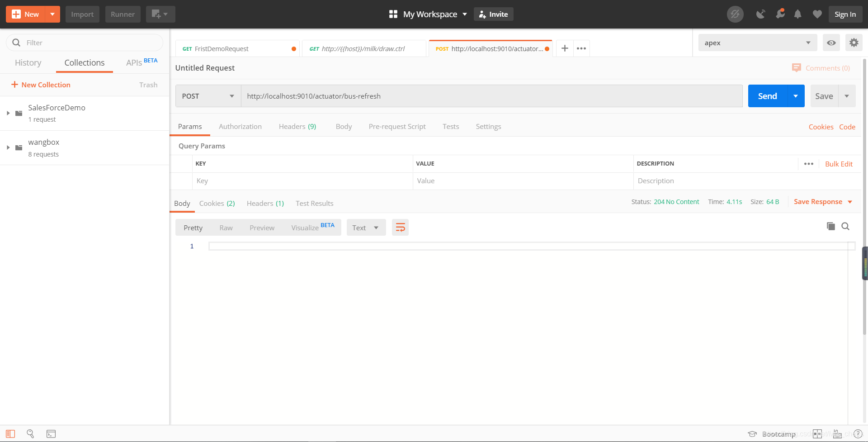This screenshot has width=868, height=442.
Task: Click the collections Filter search box
Action: [x=85, y=43]
